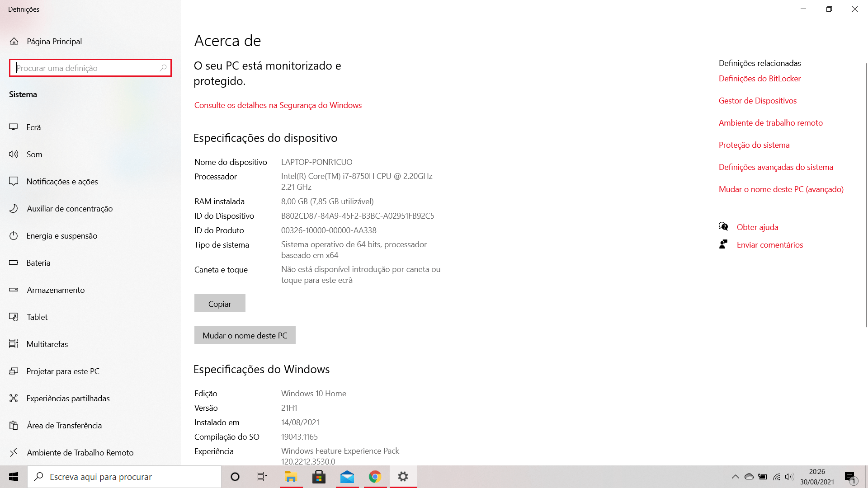The height and width of the screenshot is (488, 868).
Task: Select Bateria (Battery) settings
Action: [38, 263]
